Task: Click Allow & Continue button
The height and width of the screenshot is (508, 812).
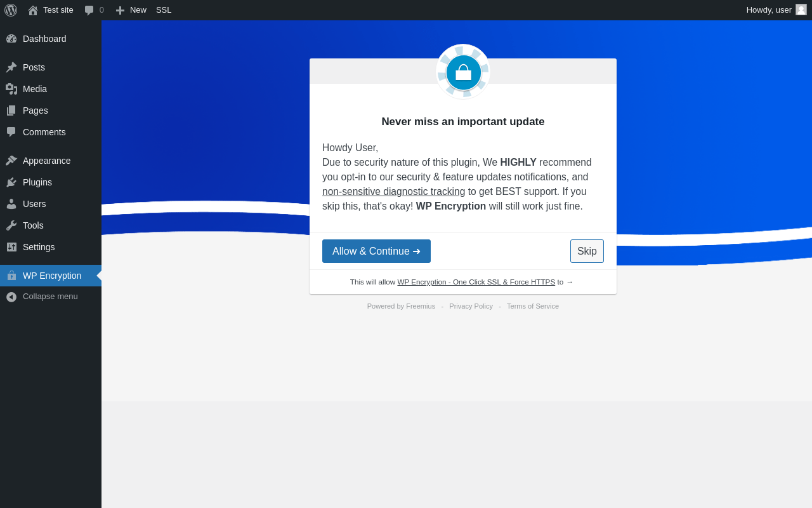Action: click(x=376, y=251)
